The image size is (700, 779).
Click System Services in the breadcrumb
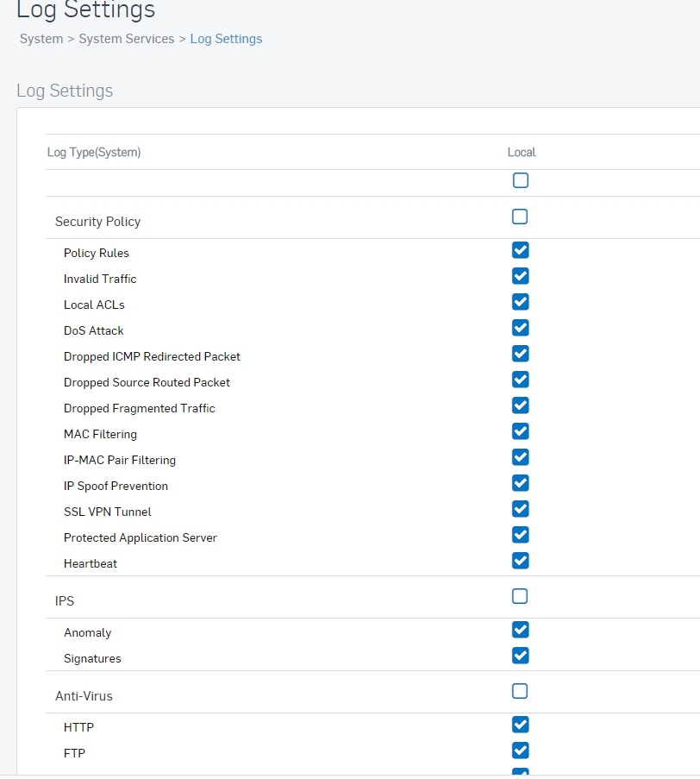(x=127, y=39)
